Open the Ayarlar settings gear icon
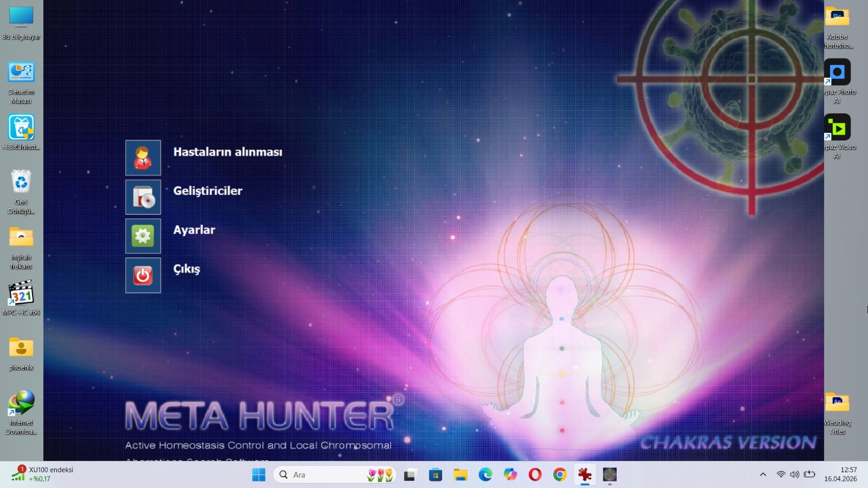This screenshot has height=488, width=868. (143, 236)
